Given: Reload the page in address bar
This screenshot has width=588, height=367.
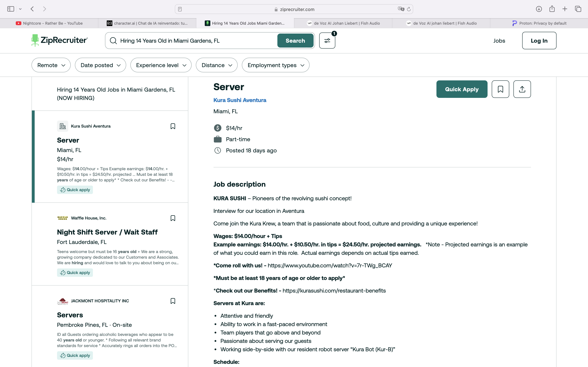Looking at the screenshot, I should pos(409,9).
